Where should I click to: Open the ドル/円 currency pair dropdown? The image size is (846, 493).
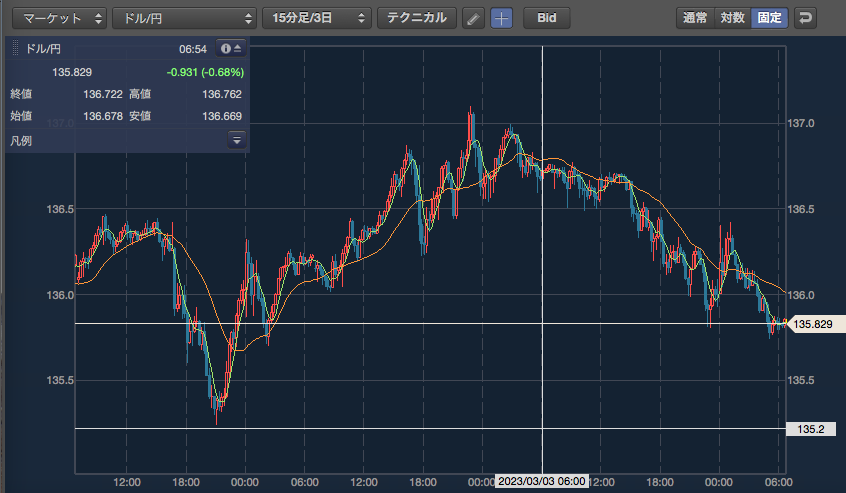point(185,18)
